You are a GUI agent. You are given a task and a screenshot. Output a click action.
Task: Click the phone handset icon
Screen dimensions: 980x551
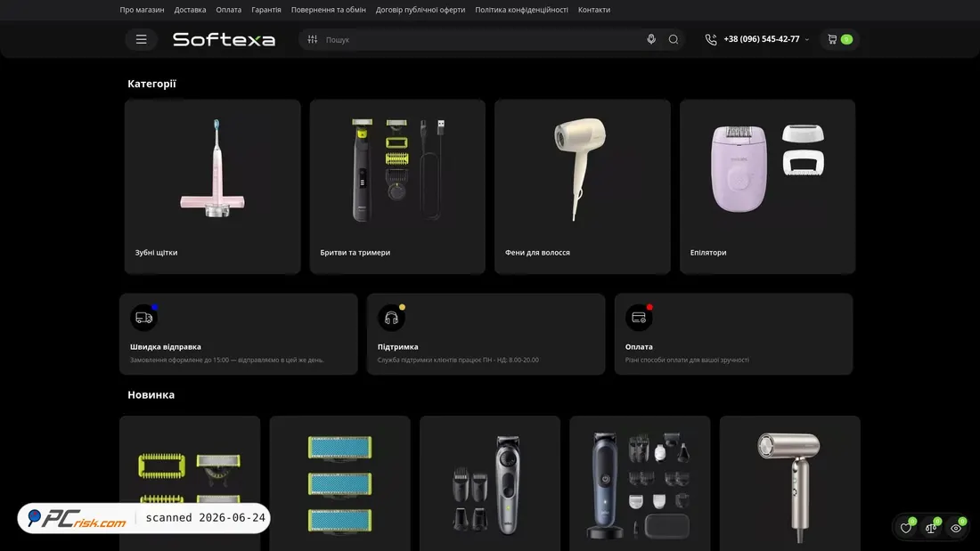[711, 39]
